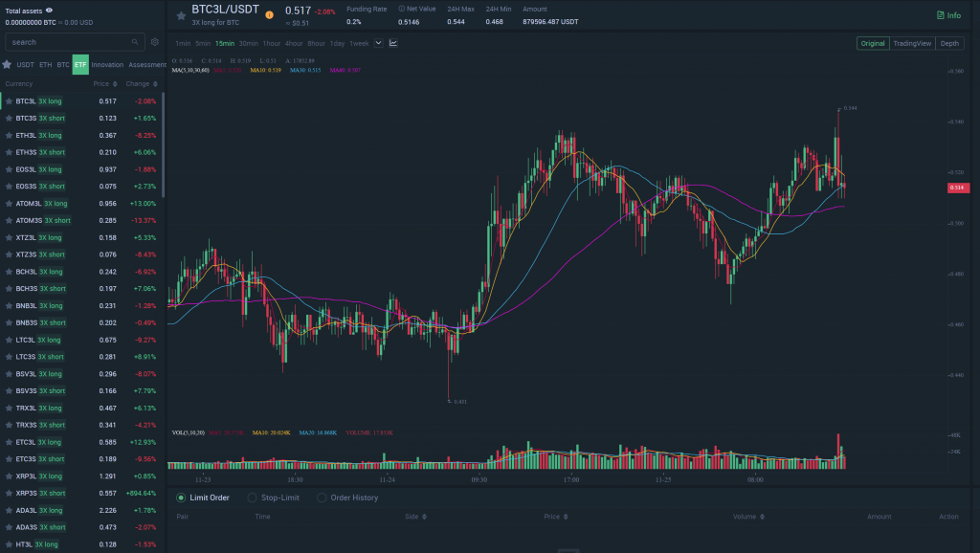This screenshot has width=980, height=553.
Task: Open the Info link
Action: pos(948,15)
